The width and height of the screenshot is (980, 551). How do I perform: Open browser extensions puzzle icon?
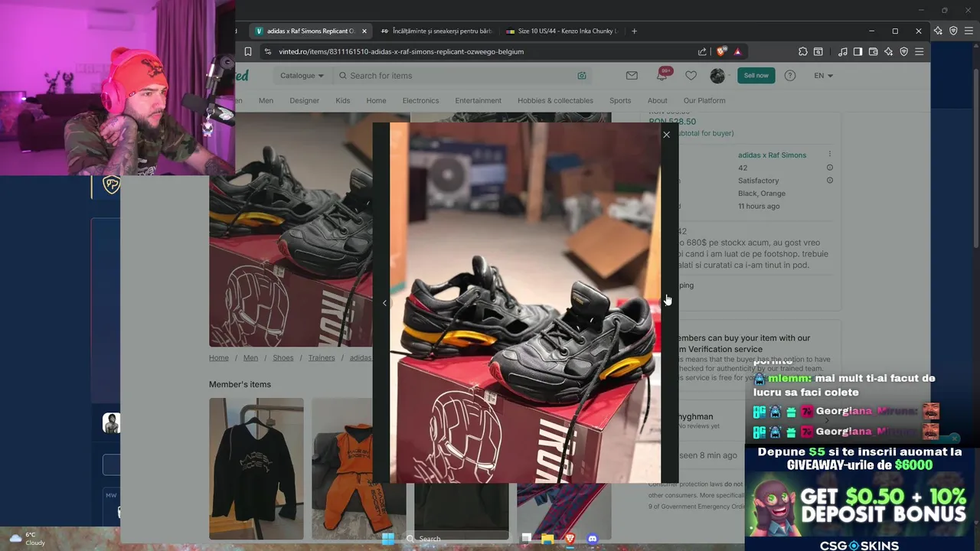tap(802, 51)
